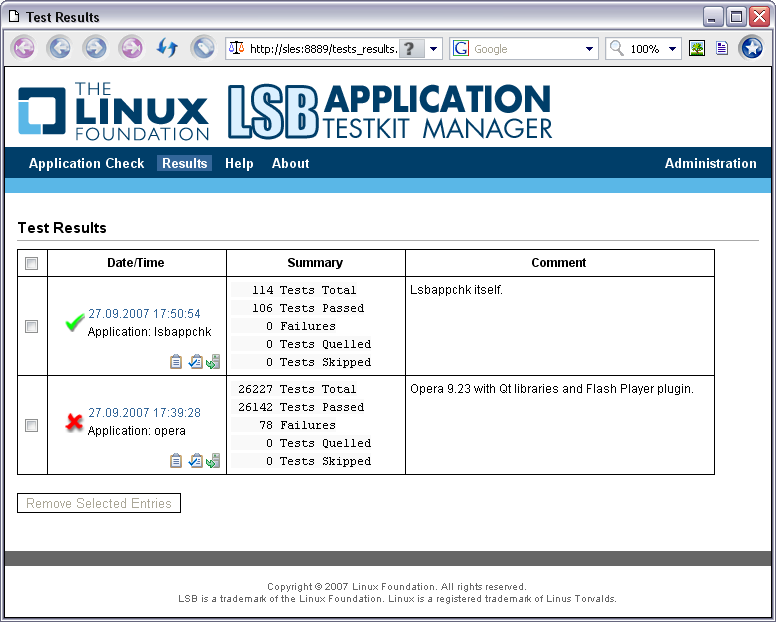Expand the address bar URL history dropdown
The image size is (776, 622).
(x=434, y=48)
